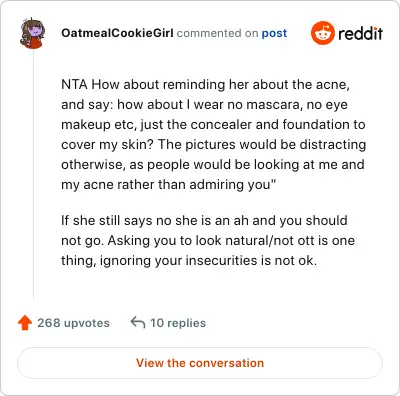Open the "10 replies" link
Image resolution: width=400 pixels, height=396 pixels.
point(178,323)
